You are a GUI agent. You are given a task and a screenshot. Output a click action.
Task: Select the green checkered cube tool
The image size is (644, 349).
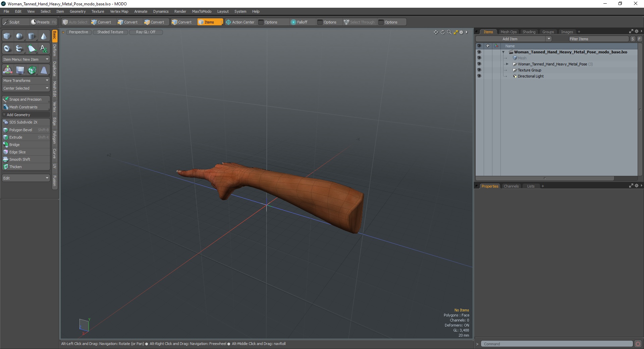32,70
